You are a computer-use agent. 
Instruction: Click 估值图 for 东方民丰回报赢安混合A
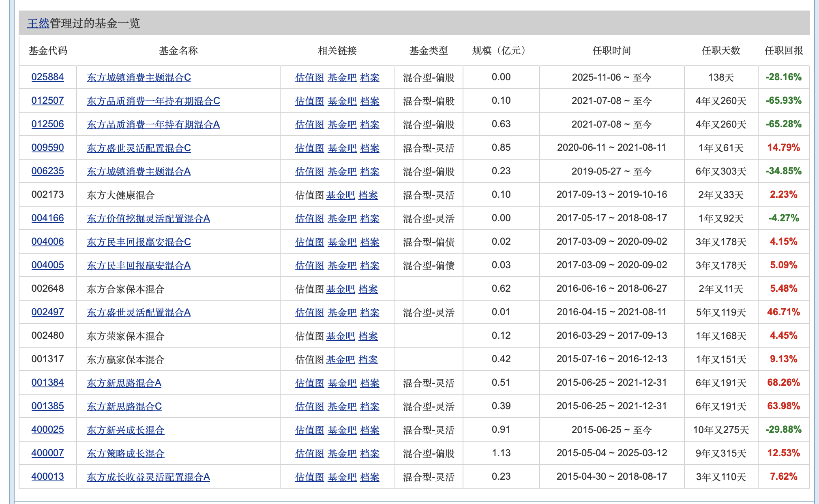click(x=309, y=265)
